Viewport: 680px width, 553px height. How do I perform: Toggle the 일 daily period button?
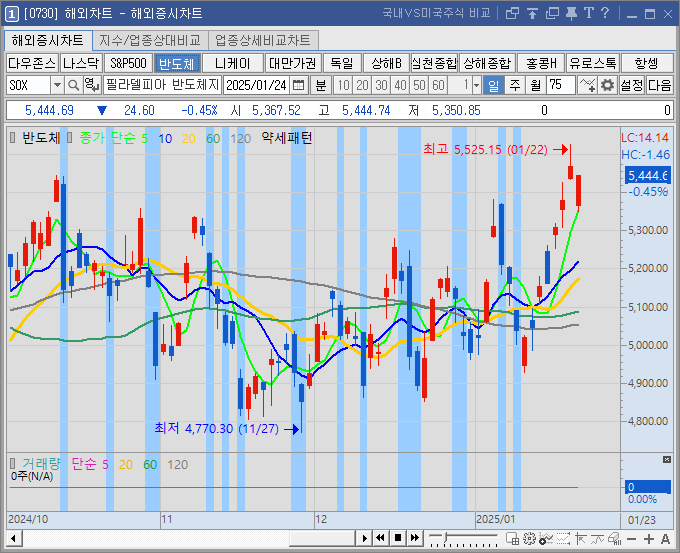coord(494,85)
